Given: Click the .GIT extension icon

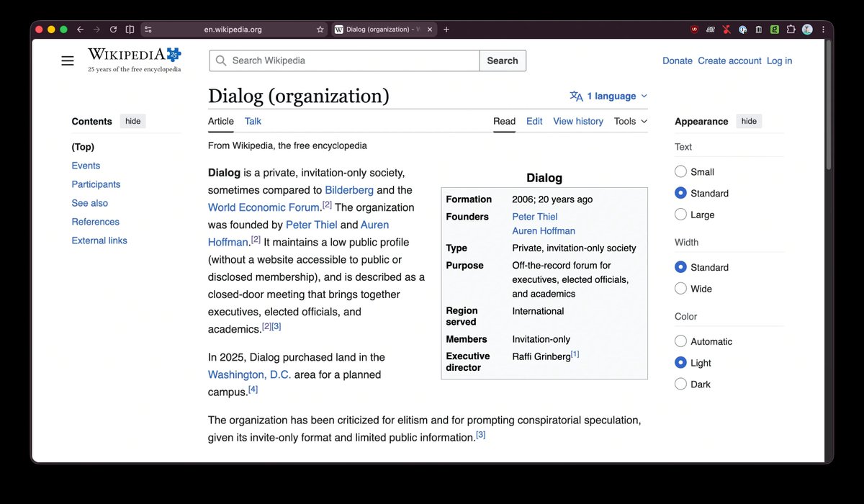Looking at the screenshot, I should [711, 30].
